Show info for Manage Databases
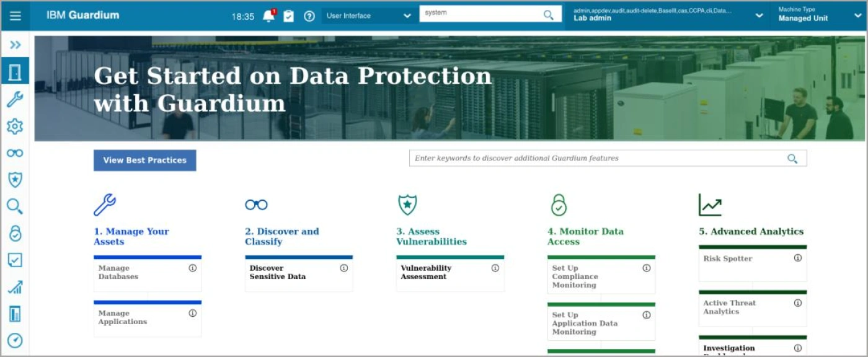The width and height of the screenshot is (868, 357). (193, 268)
